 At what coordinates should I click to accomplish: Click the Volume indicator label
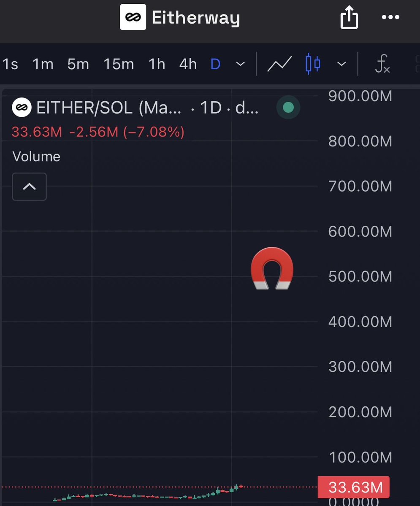36,157
